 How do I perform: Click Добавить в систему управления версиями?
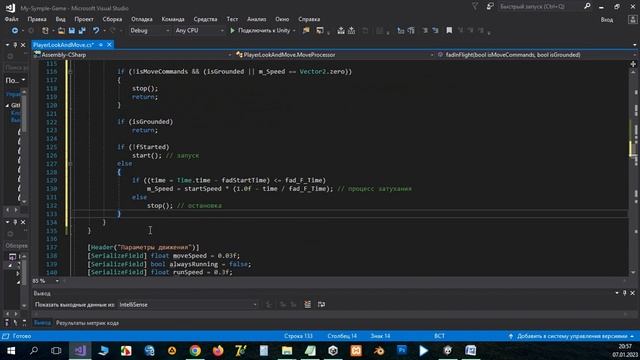571,336
